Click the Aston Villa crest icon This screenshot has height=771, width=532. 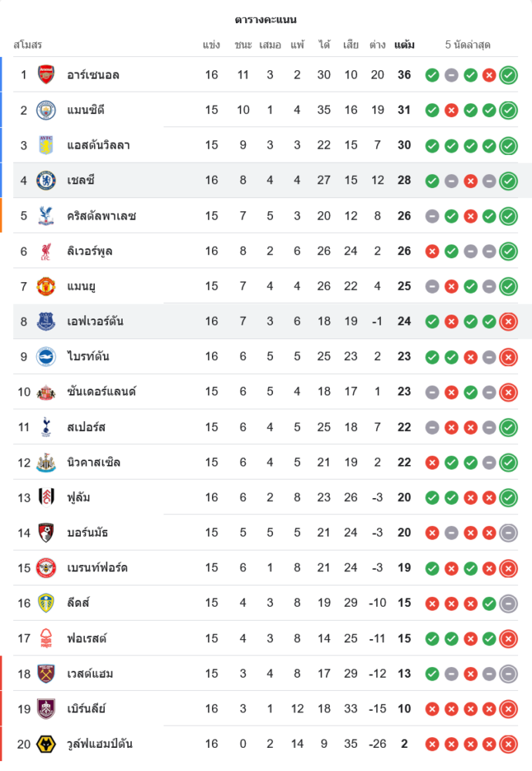coord(46,145)
